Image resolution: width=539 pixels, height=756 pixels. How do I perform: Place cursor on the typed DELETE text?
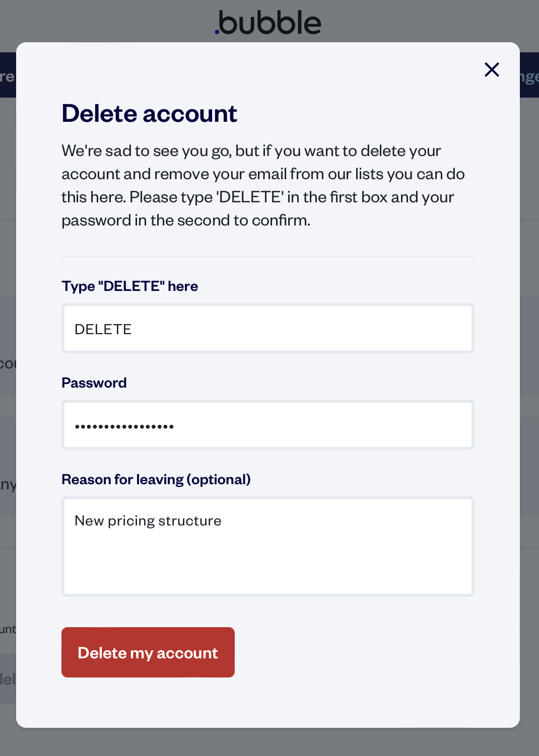coord(103,329)
